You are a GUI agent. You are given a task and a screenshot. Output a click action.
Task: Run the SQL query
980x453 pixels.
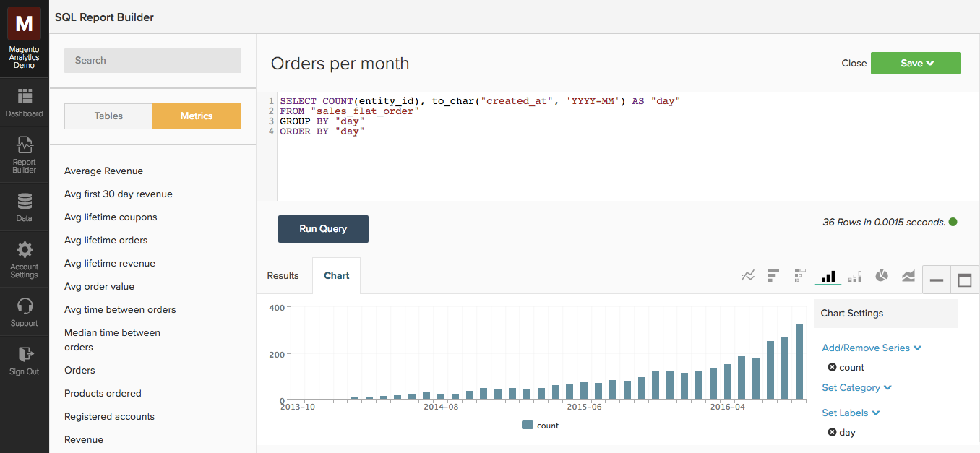323,228
